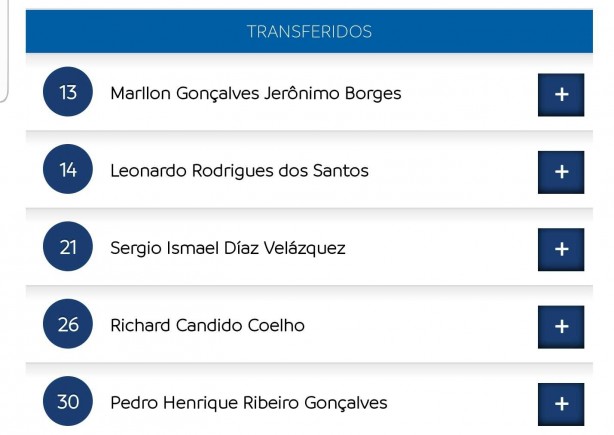The image size is (614, 435).
Task: Click the panel edge left of TRANSFERIDOS header
Action: (4, 51)
